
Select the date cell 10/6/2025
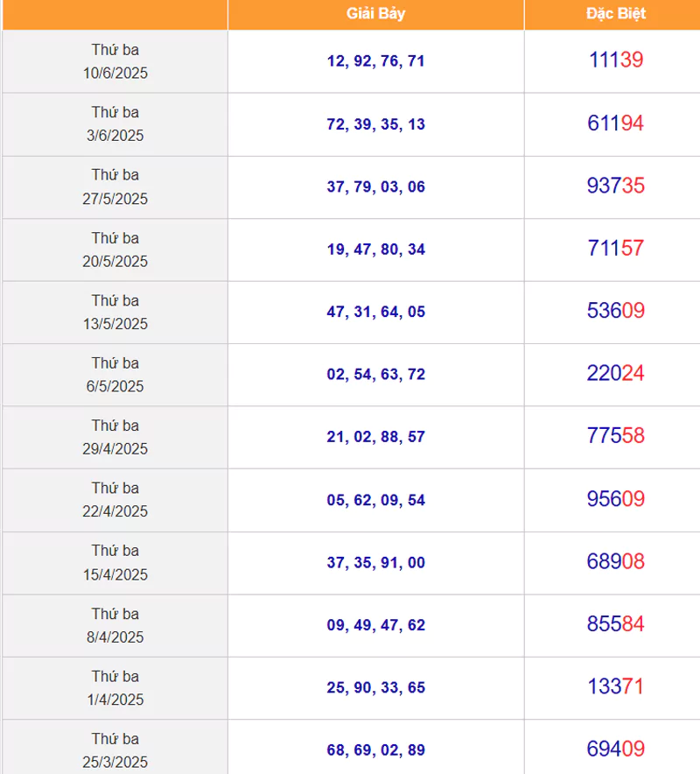pyautogui.click(x=115, y=61)
